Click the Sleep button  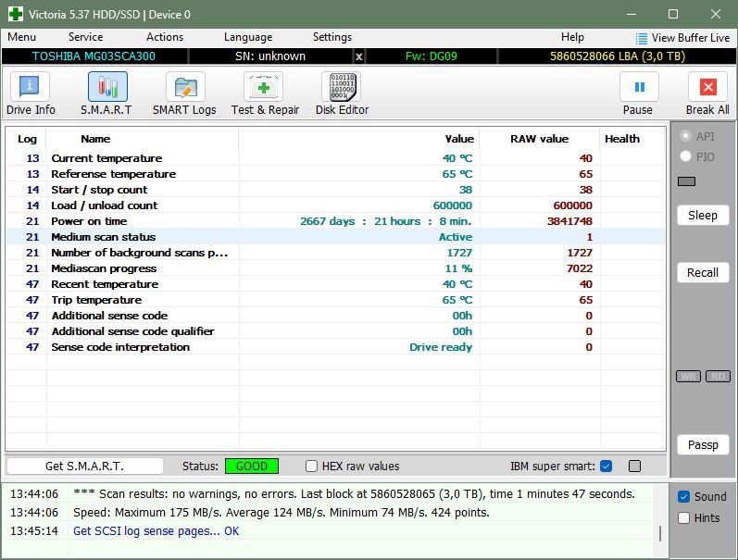pos(703,216)
